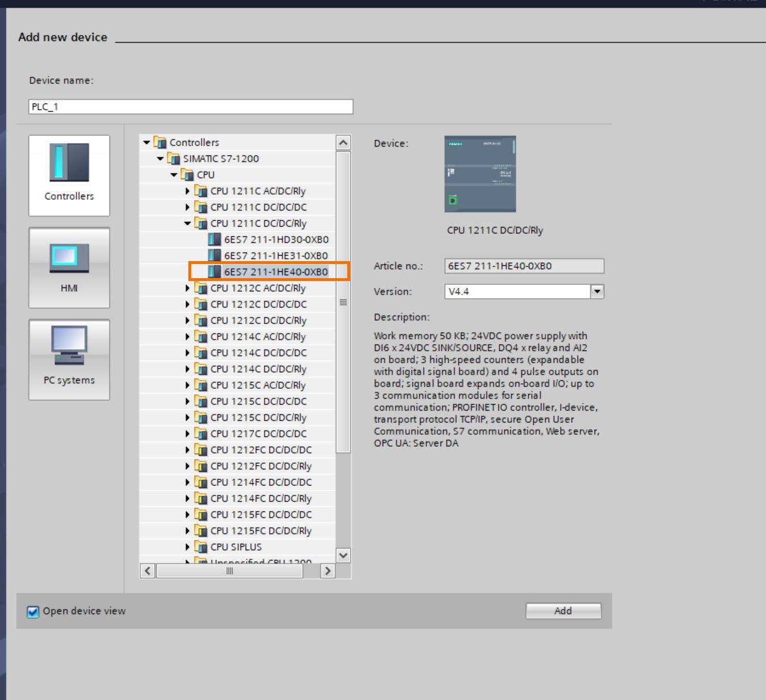The image size is (766, 700).
Task: Click folder icon of CPU 1212C DC/DC/Rly
Action: tap(201, 321)
